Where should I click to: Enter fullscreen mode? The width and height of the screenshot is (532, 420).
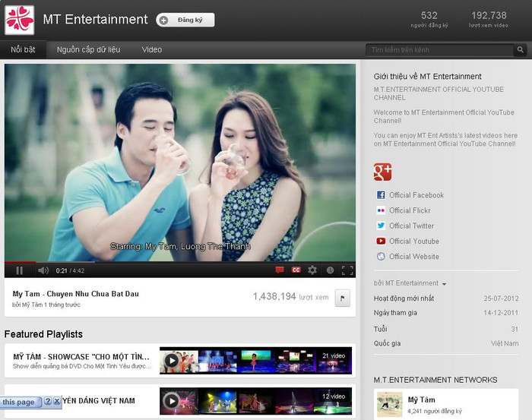[x=347, y=270]
